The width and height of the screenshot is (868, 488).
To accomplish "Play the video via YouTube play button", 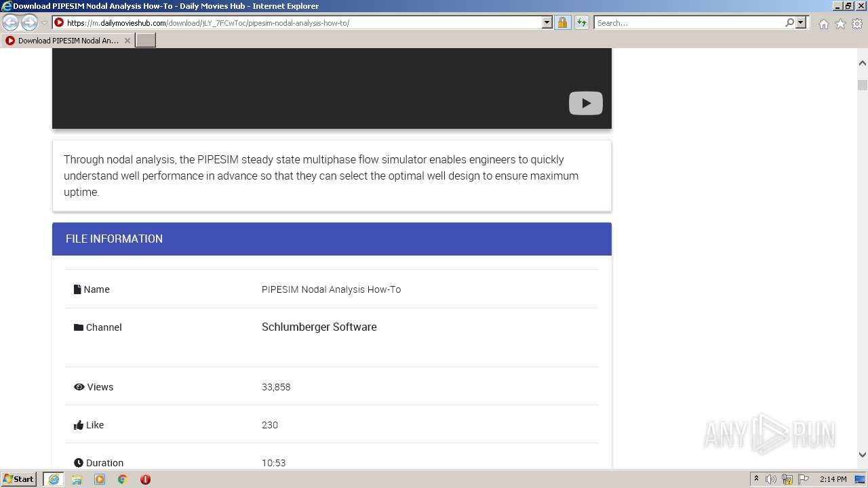I will coord(586,103).
